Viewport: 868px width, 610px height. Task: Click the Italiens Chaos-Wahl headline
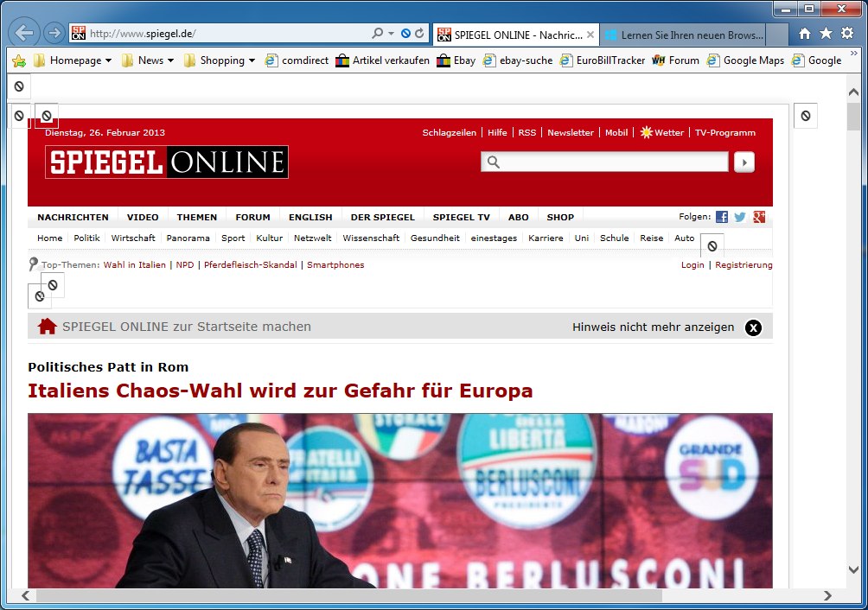[280, 391]
